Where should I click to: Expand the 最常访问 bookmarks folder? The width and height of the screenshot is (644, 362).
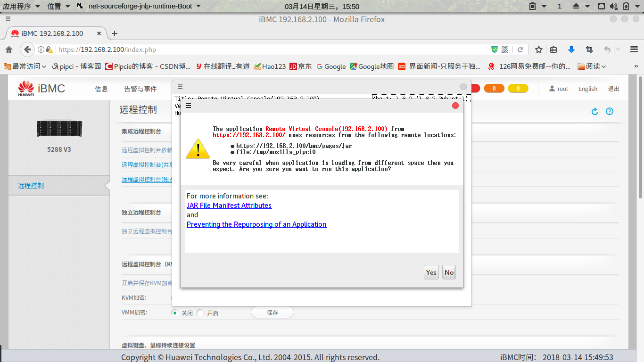[25, 66]
